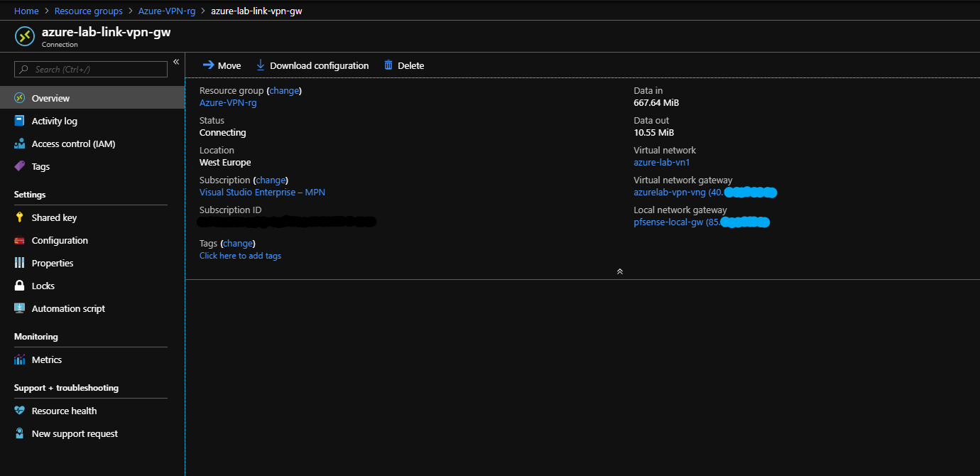Select Configuration in the sidebar
This screenshot has width=980, height=476.
point(60,240)
